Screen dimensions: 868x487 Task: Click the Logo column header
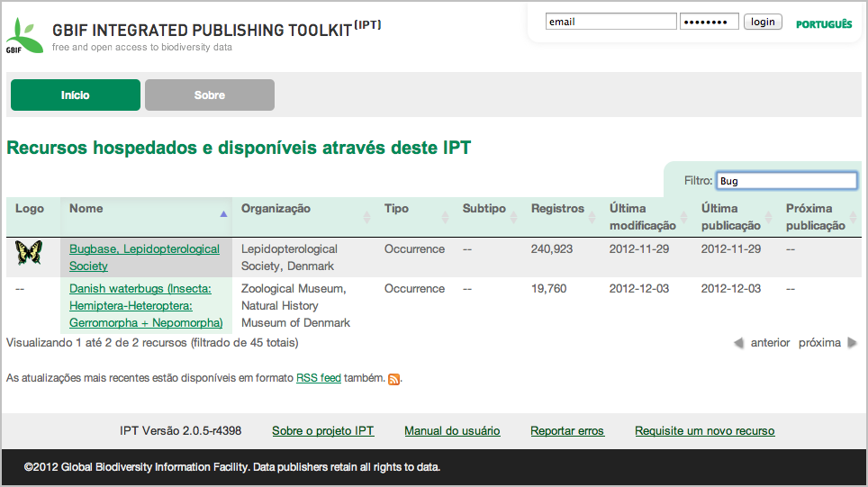click(x=33, y=216)
